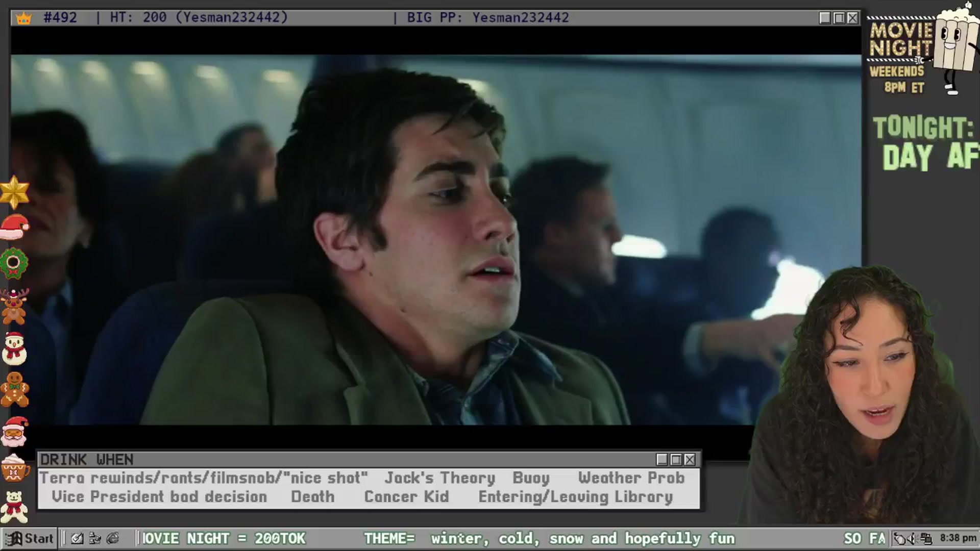Click the red Santa hat icon
The width and height of the screenshot is (980, 551).
14,227
